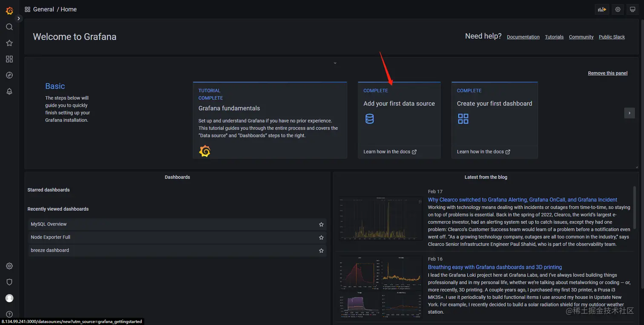Open the user profile avatar in sidebar
Image resolution: width=644 pixels, height=325 pixels.
point(9,298)
